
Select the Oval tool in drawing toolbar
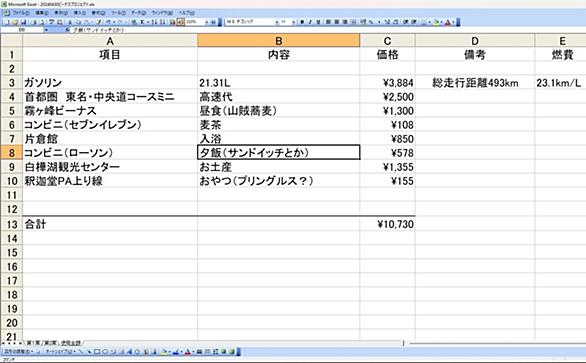tap(105, 351)
